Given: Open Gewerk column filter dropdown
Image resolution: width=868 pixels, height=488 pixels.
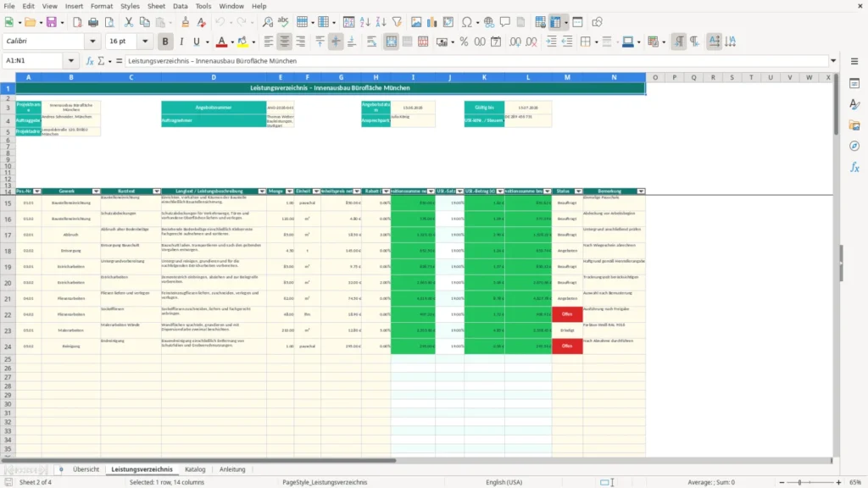Looking at the screenshot, I should point(96,191).
